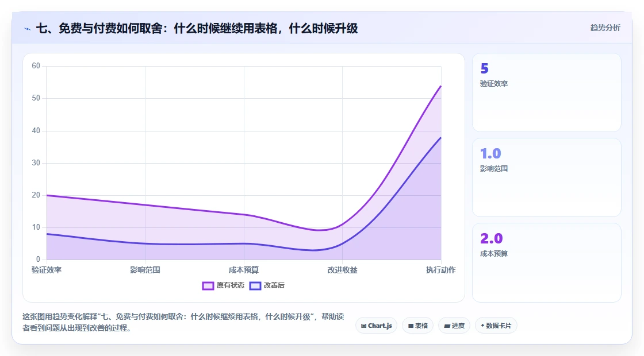Click the 数据卡片 tag icon

pyautogui.click(x=482, y=326)
